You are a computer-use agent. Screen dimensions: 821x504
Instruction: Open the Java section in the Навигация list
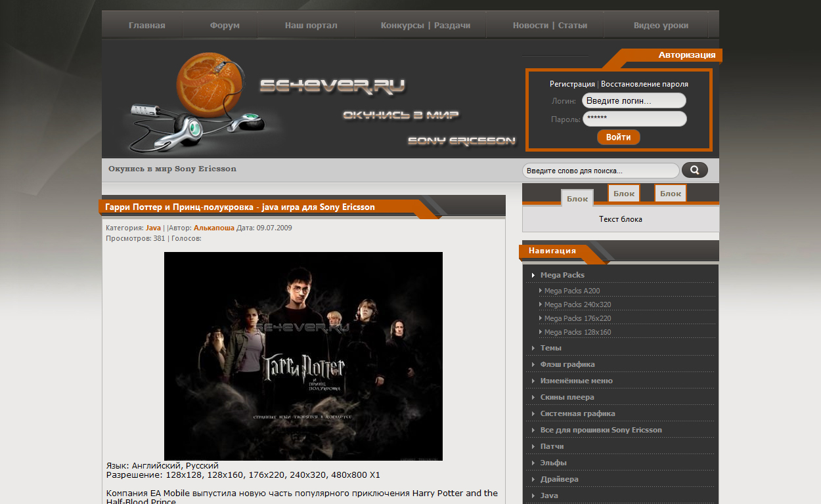tap(549, 495)
